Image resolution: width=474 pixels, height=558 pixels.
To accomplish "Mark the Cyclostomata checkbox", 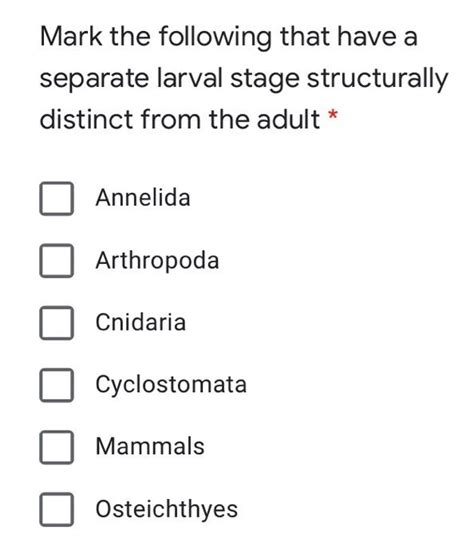I will click(57, 385).
